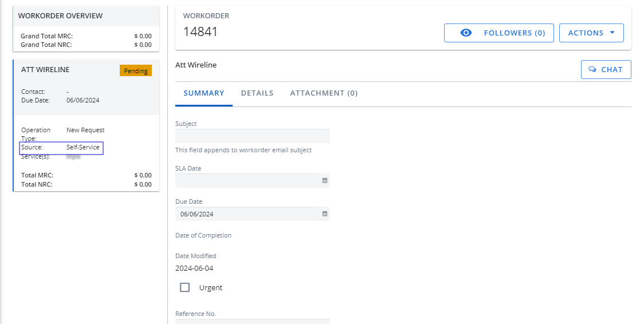
Task: Expand the Actions dropdown menu
Action: pos(591,33)
